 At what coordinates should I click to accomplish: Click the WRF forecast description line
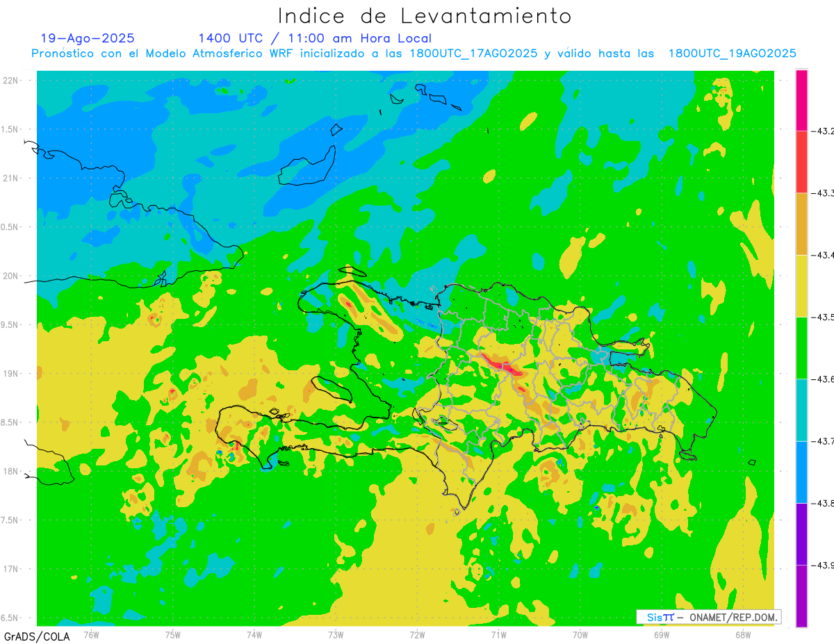point(414,53)
